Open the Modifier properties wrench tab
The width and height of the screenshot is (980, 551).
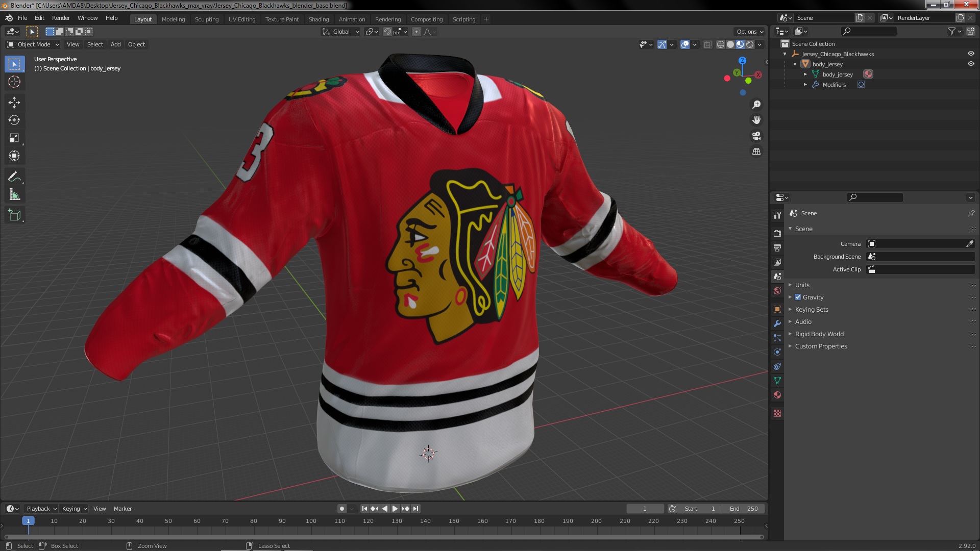[x=777, y=323]
